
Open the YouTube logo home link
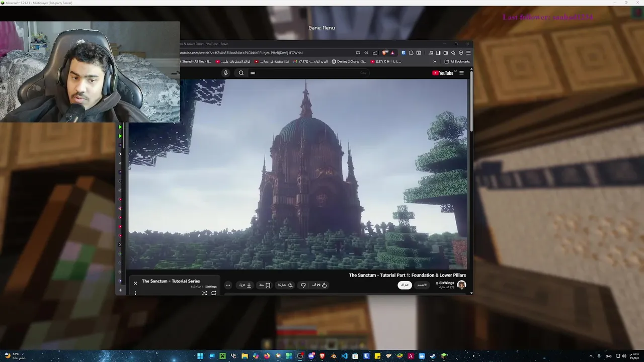point(443,73)
